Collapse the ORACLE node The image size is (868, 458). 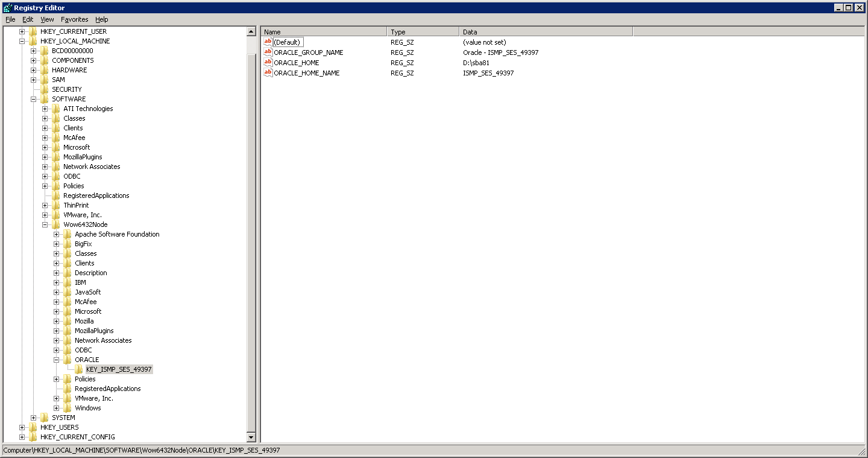(x=57, y=360)
